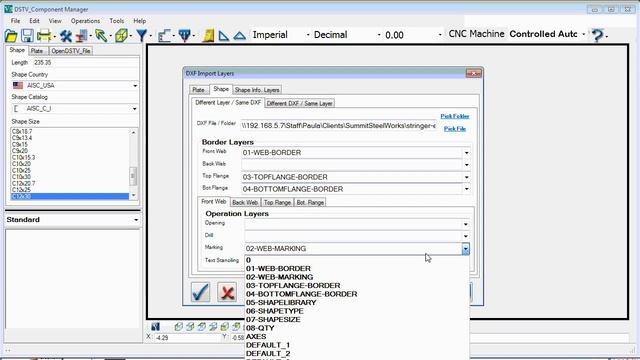Choose 07-SHAPESIZE in the dropdown list
Image resolution: width=640 pixels, height=360 pixels.
(x=273, y=320)
